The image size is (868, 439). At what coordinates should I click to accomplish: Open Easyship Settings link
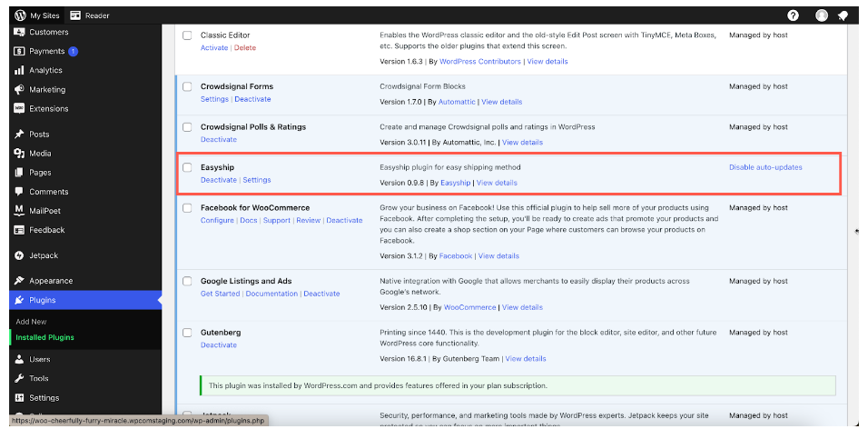257,180
